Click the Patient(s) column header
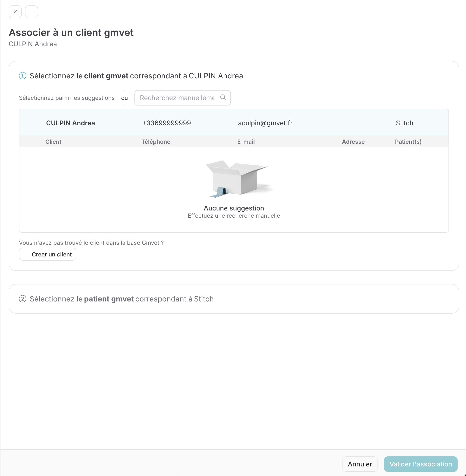Image resolution: width=466 pixels, height=476 pixels. coord(408,142)
